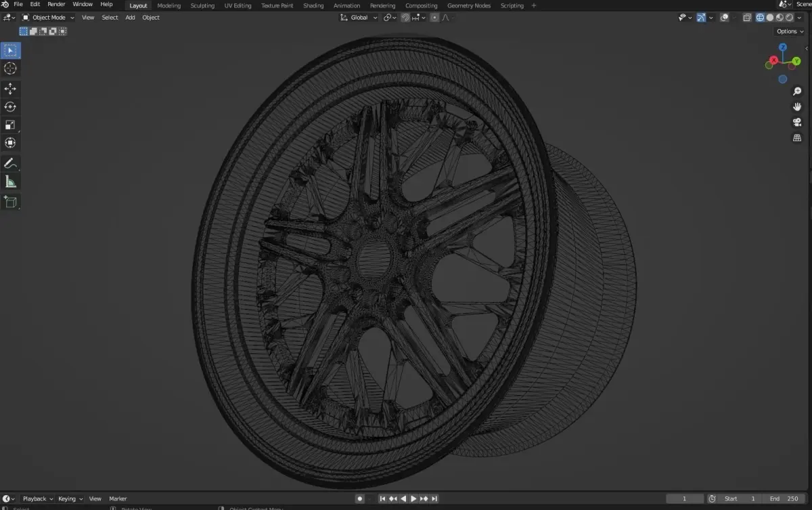Open the editor type dropdown in the 3D viewport header
812x510 pixels.
9,18
